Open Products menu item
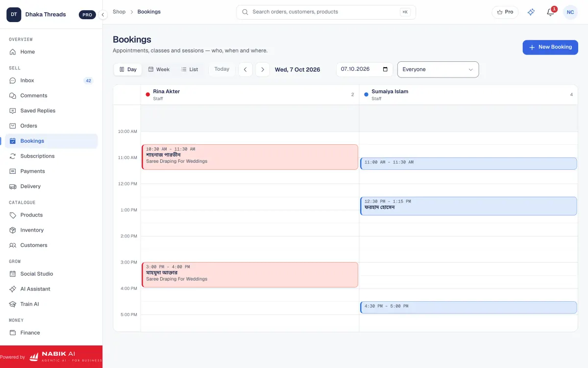 click(51, 215)
